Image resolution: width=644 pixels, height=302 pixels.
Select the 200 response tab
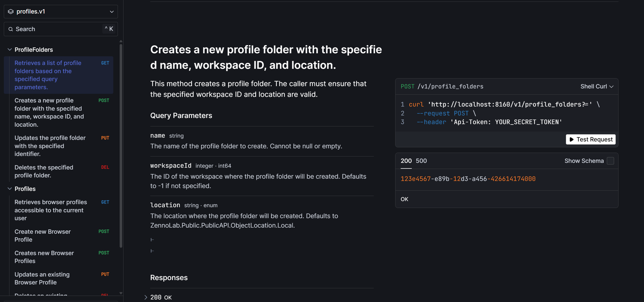pyautogui.click(x=406, y=161)
